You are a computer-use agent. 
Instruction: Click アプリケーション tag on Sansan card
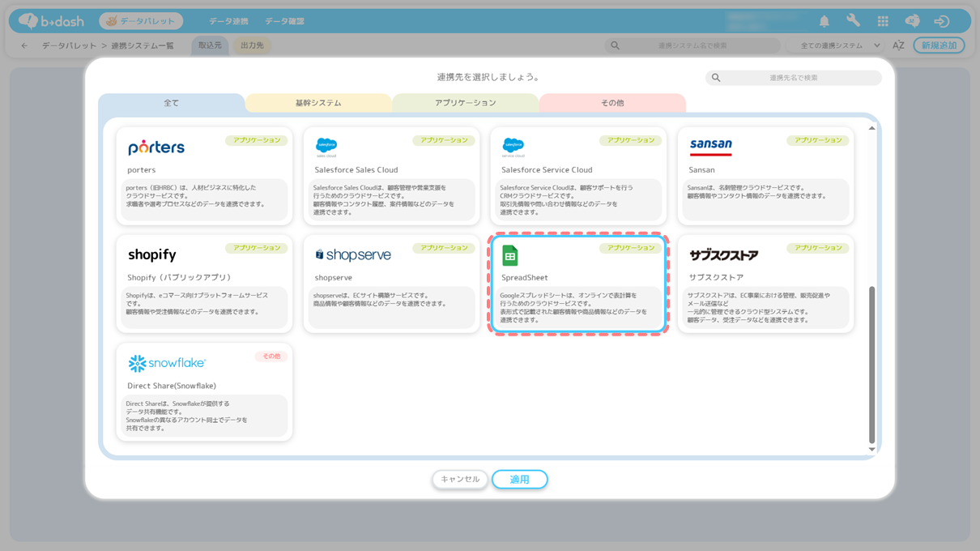[818, 140]
